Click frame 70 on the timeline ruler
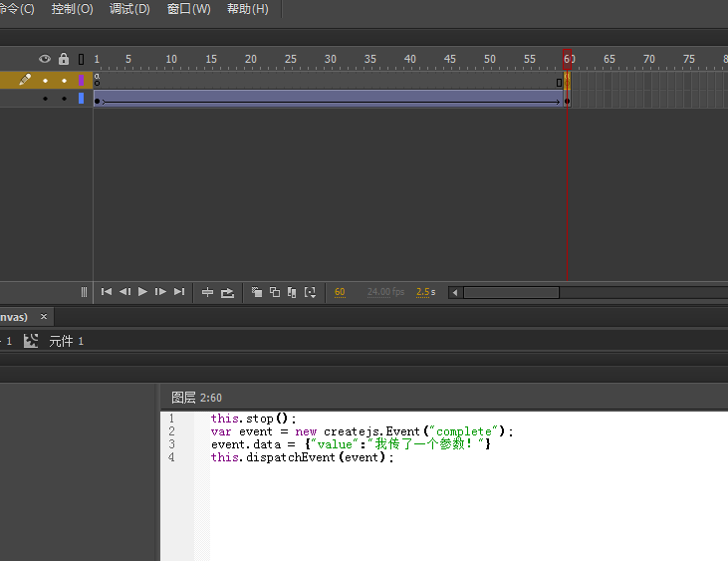Screen dimensions: 728x561 (x=649, y=59)
